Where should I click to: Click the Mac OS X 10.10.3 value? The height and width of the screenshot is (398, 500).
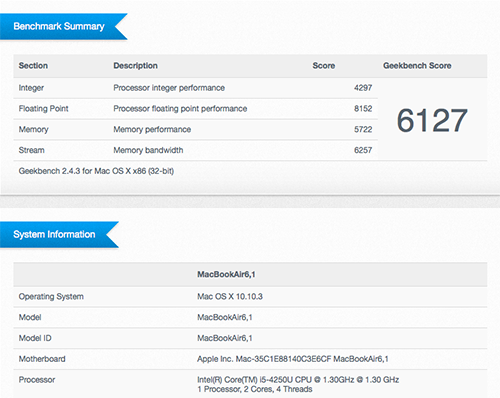230,297
